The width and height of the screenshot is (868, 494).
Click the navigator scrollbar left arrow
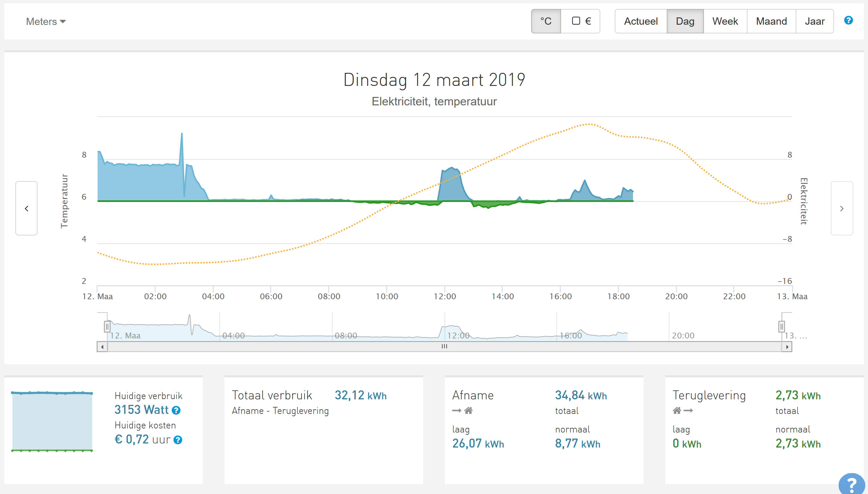[x=102, y=347]
